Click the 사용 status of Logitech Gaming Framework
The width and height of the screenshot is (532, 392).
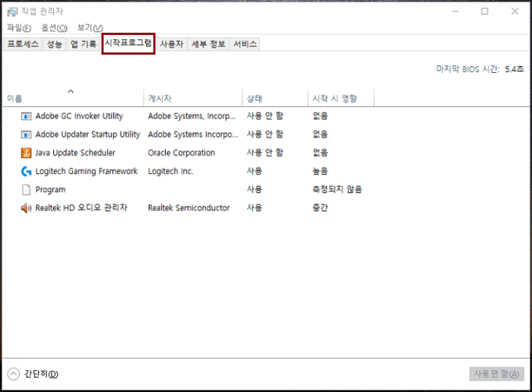255,171
